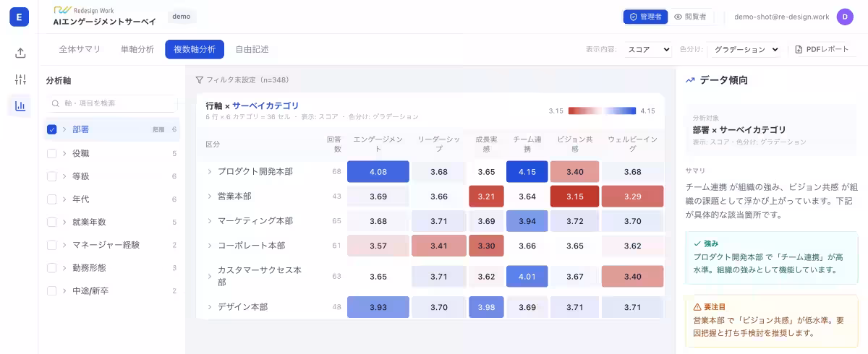Click the demo badge
This screenshot has height=354, width=868.
(182, 17)
